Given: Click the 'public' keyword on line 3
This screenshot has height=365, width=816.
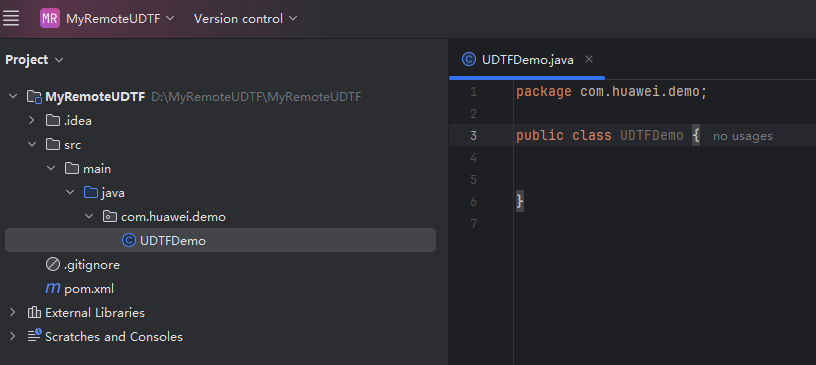Looking at the screenshot, I should point(540,136).
